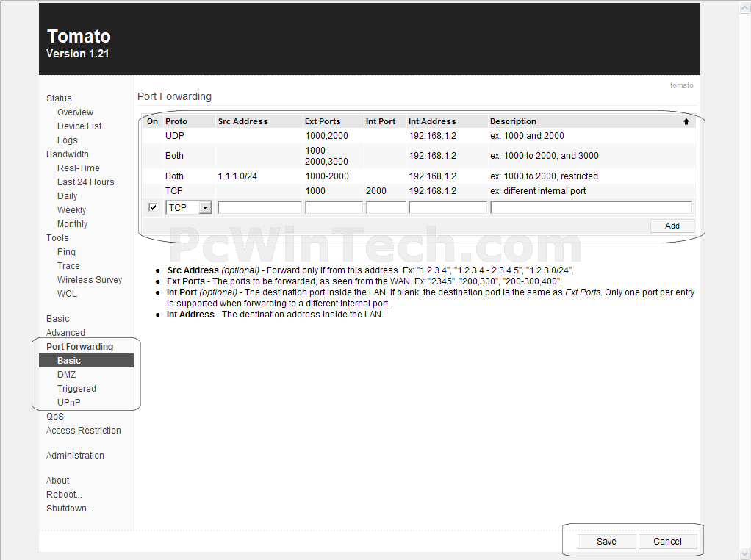The height and width of the screenshot is (560, 751).
Task: Open the QoS section
Action: pyautogui.click(x=55, y=416)
